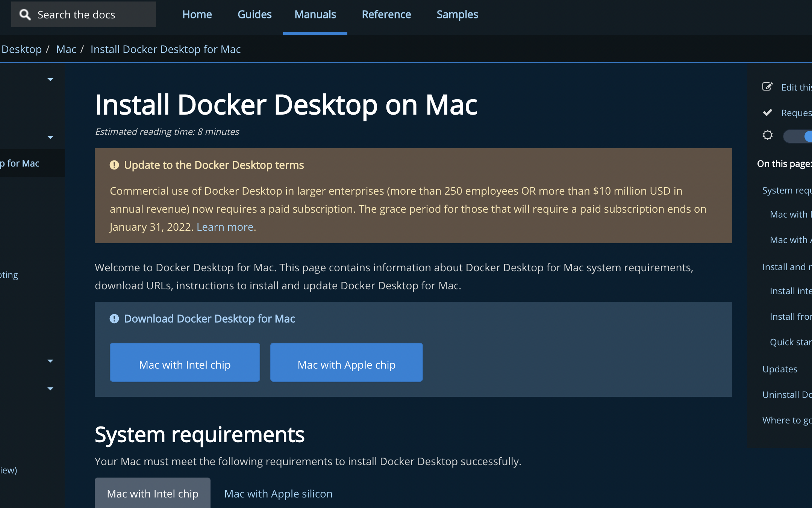This screenshot has width=812, height=508.
Task: Jump to Where to go next link
Action: pos(787,420)
